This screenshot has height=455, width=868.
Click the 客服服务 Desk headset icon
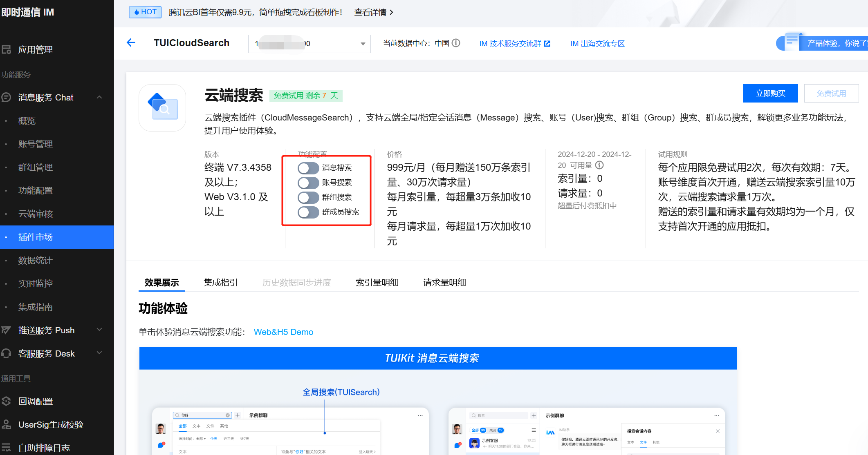click(6, 353)
